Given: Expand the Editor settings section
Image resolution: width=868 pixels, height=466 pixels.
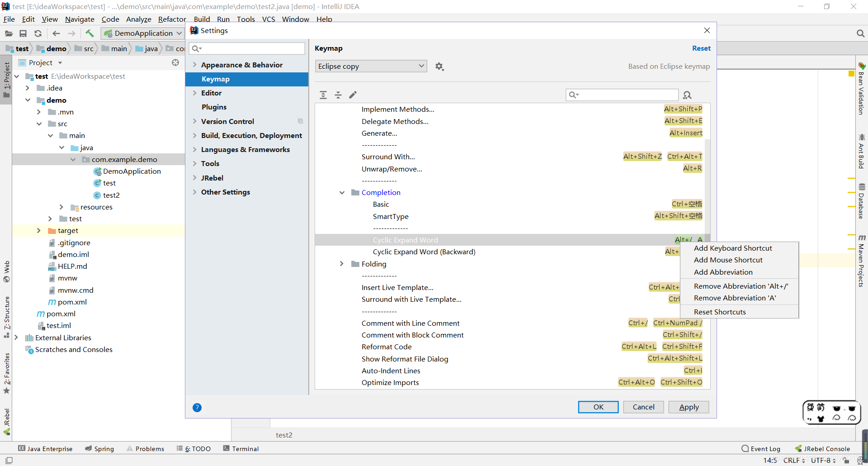Looking at the screenshot, I should (195, 93).
